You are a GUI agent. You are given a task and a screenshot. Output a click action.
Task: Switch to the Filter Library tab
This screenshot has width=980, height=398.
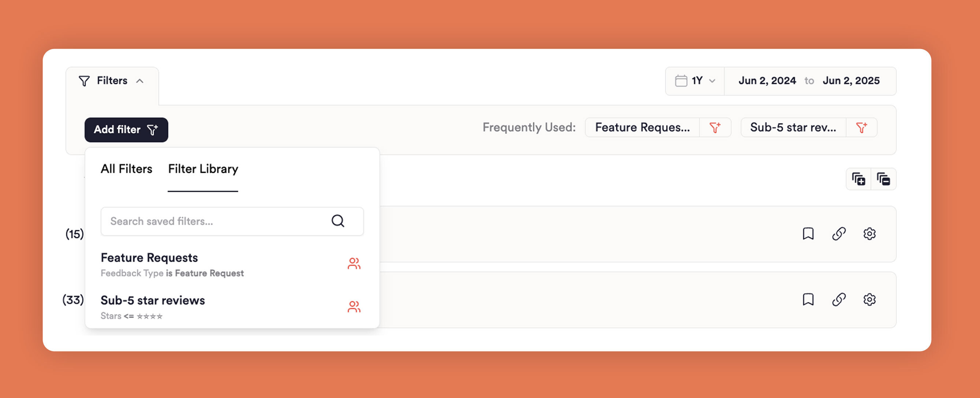click(203, 169)
